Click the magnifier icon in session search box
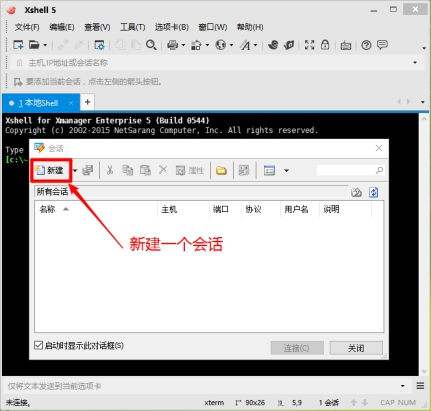The image size is (431, 411). coord(379,170)
